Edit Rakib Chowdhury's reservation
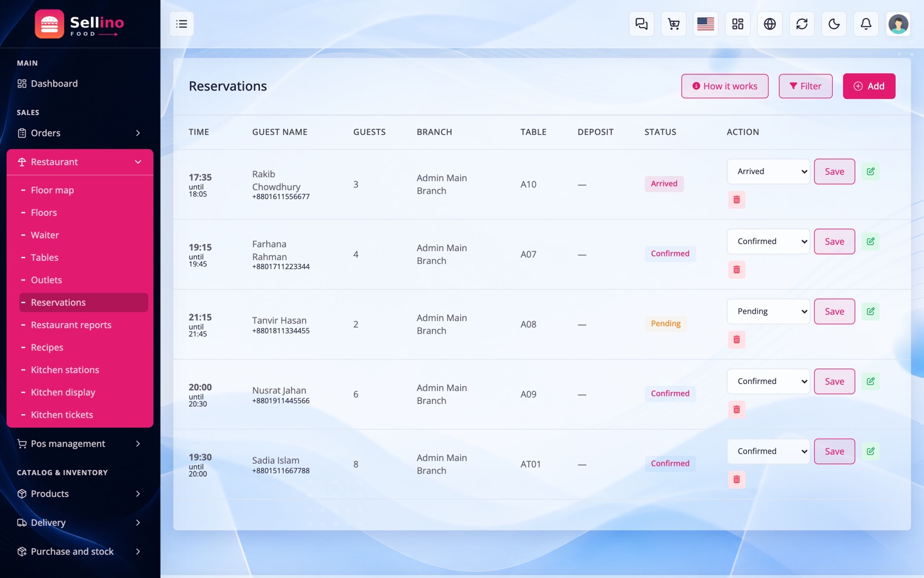Screen dimensions: 924x578 click(870, 171)
